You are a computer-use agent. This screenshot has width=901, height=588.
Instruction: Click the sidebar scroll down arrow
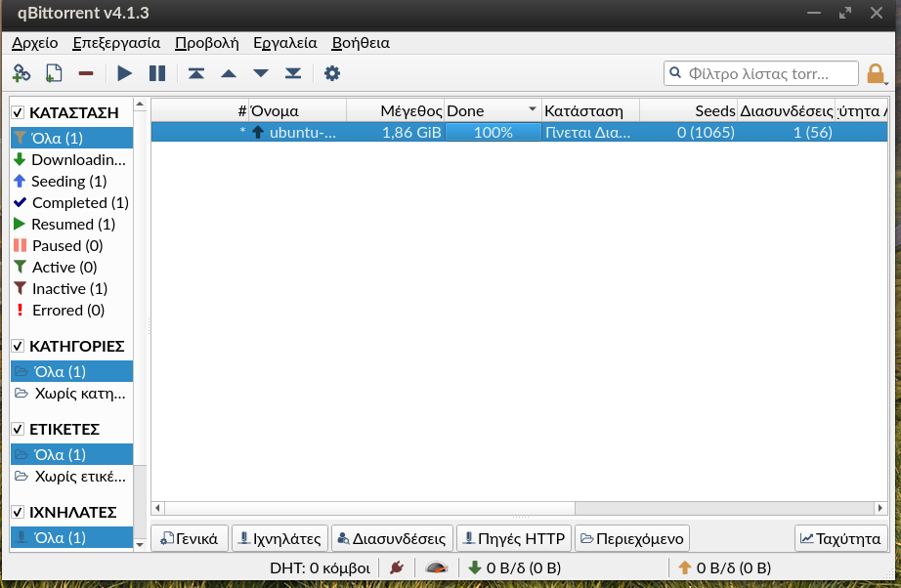140,544
